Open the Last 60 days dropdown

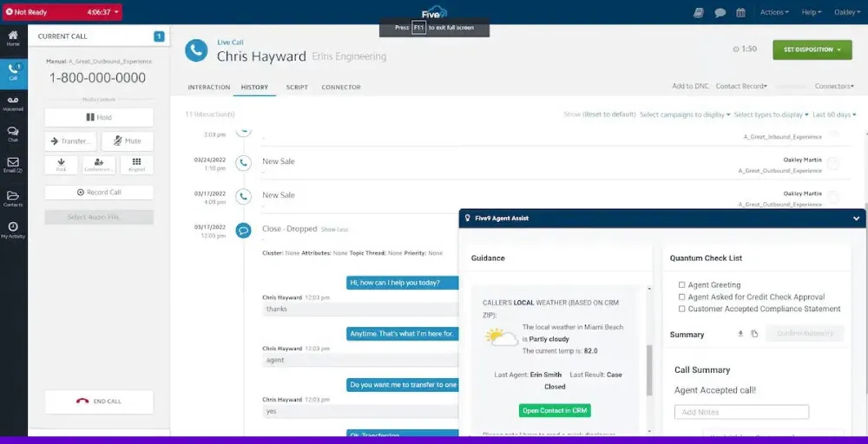[x=834, y=114]
